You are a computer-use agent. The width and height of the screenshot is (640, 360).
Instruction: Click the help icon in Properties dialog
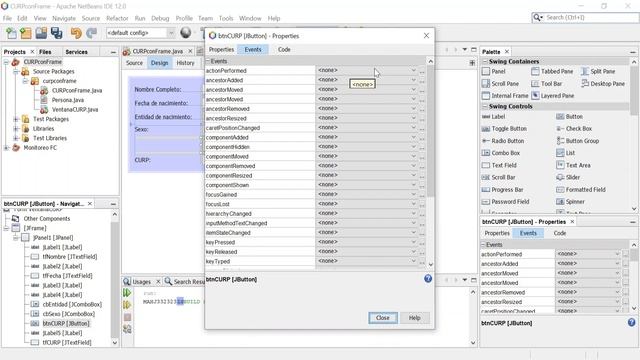click(x=428, y=278)
